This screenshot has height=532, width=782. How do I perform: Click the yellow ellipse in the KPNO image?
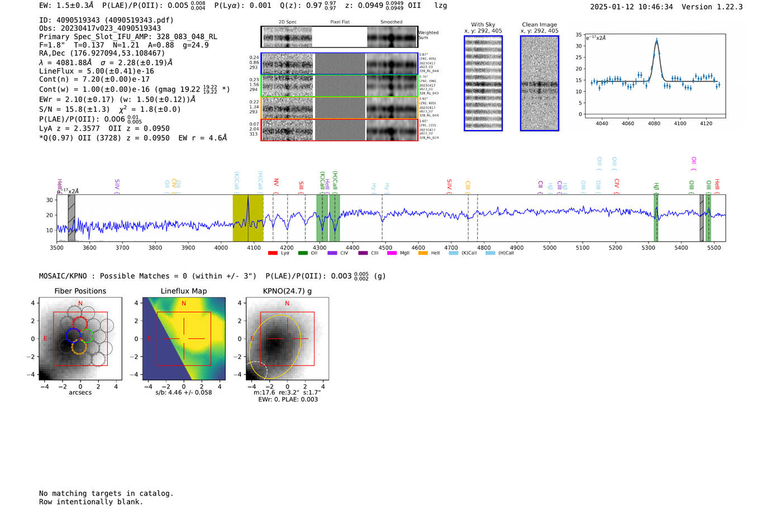point(275,346)
